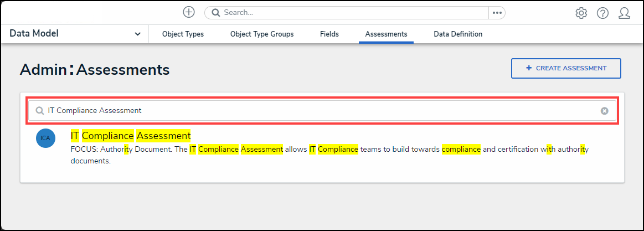Click the magnifier icon in the top search
Viewport: 644px width, 231px height.
point(216,13)
